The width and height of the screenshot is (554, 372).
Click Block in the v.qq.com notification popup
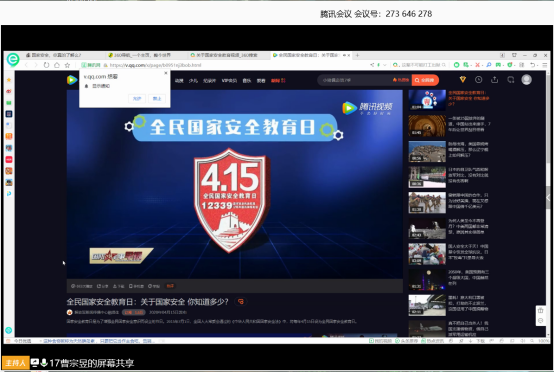tap(157, 99)
